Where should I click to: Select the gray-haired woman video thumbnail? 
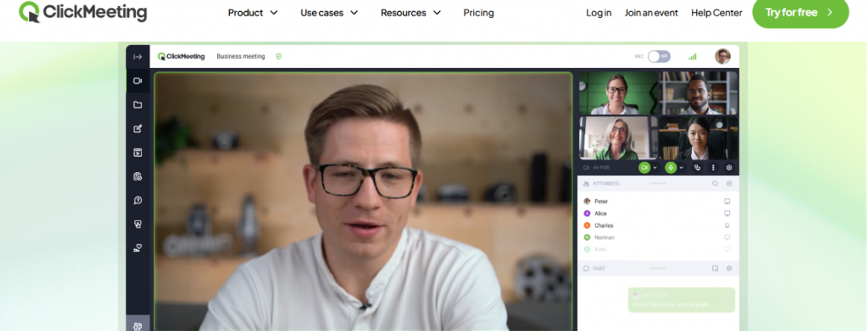(x=618, y=138)
